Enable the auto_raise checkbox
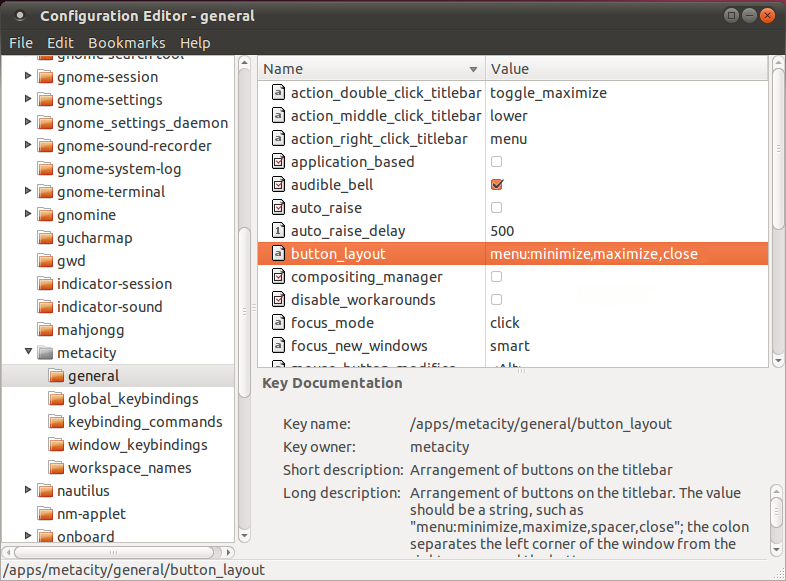 coord(496,208)
